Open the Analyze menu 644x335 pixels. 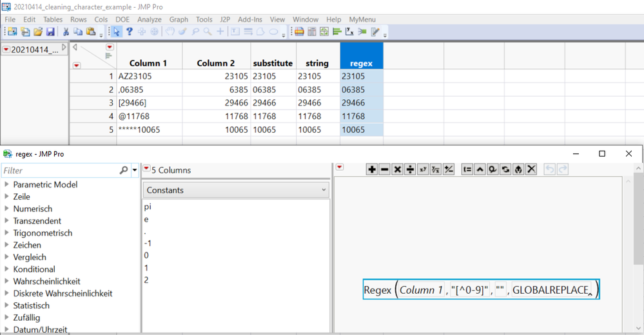[x=150, y=19]
